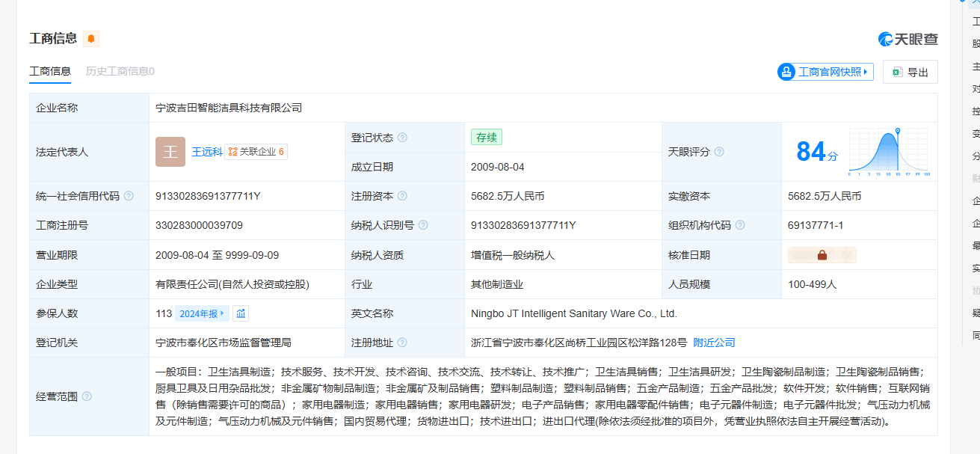Select 纳税人识别号 value 91330283691377711Y
This screenshot has height=454, width=980.
pyautogui.click(x=523, y=225)
